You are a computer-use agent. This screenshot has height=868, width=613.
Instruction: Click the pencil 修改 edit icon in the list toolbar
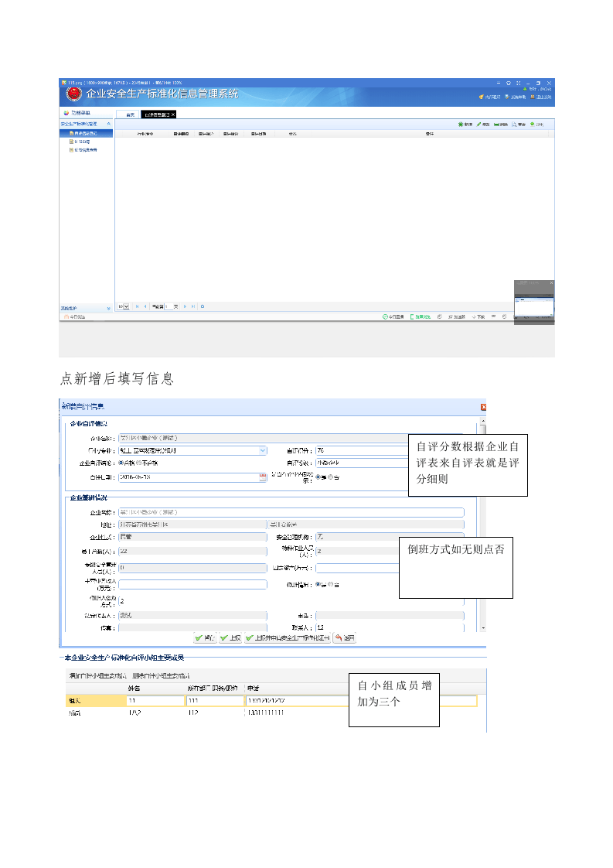[479, 125]
